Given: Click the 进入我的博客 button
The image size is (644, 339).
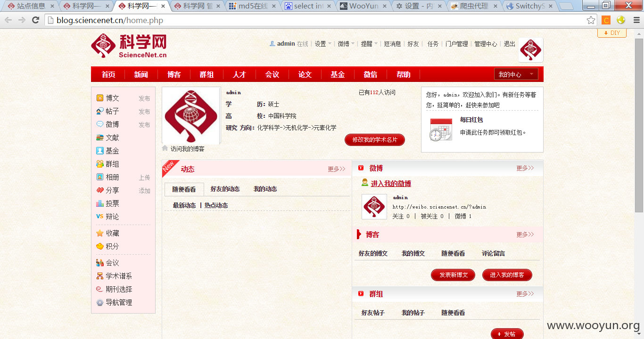Looking at the screenshot, I should [x=507, y=275].
